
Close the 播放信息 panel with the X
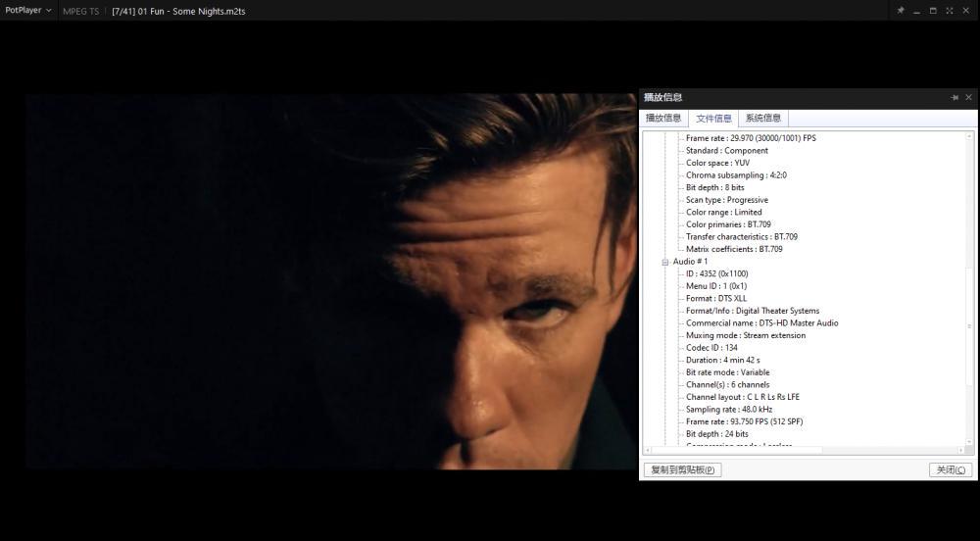(969, 97)
